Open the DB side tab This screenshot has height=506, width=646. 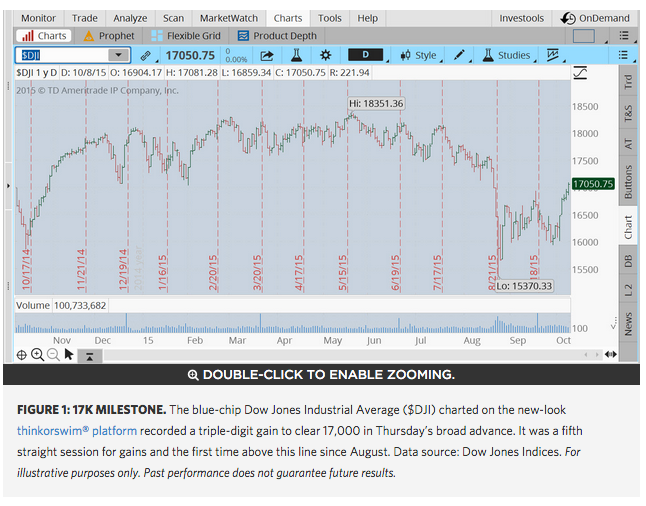pos(628,261)
